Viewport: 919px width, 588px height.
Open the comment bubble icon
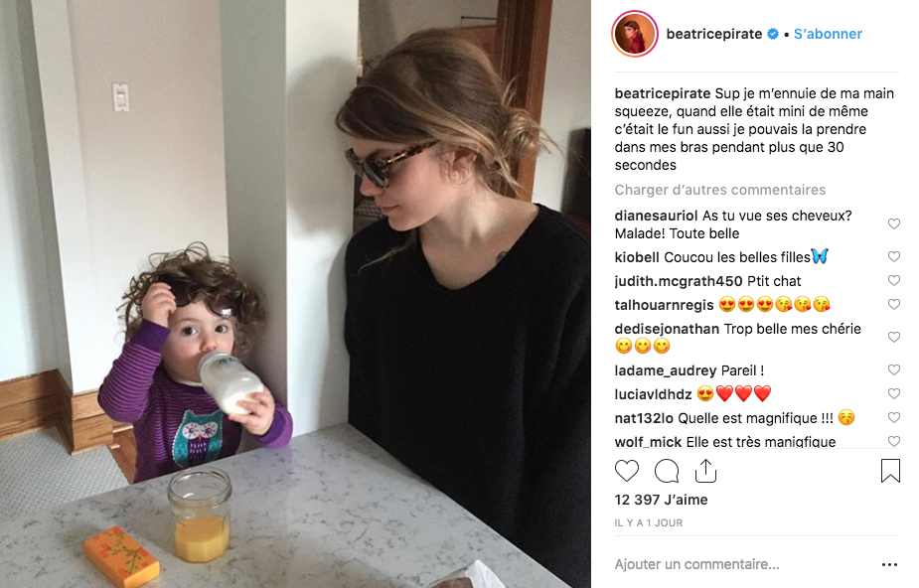pos(667,471)
